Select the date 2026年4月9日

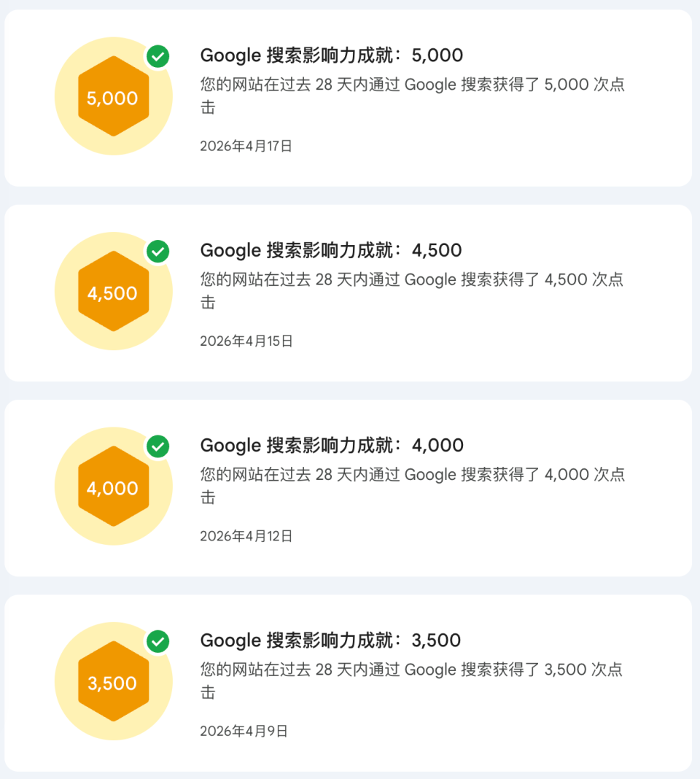coord(244,732)
